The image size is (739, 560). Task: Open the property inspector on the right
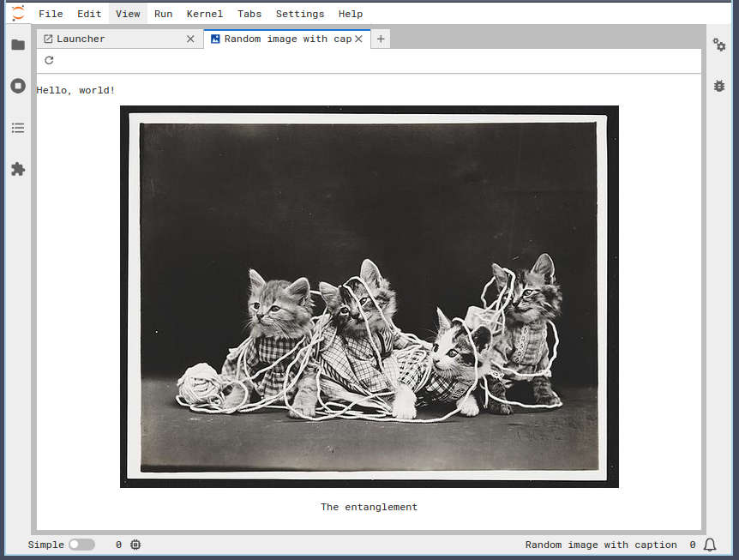click(x=718, y=45)
